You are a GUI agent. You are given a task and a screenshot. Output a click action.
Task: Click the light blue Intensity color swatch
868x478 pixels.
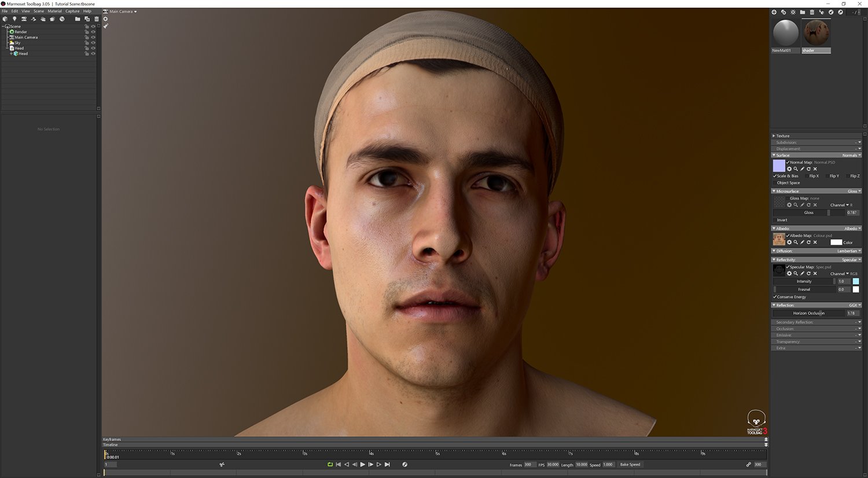tap(855, 281)
